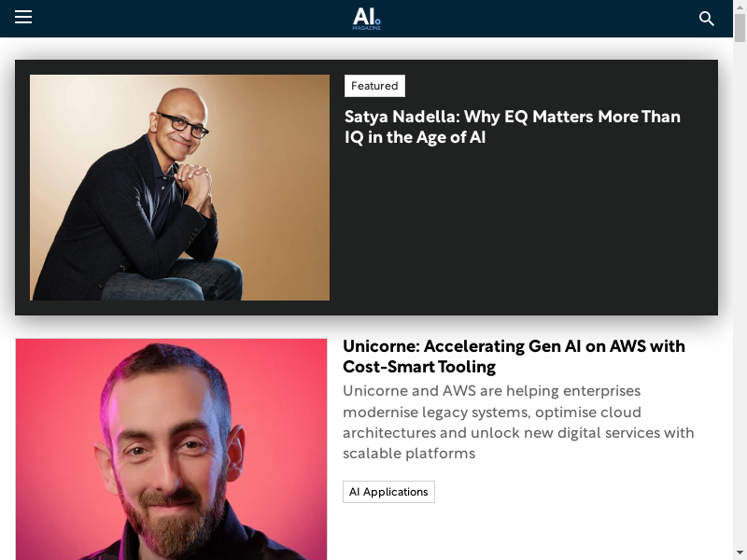
Task: Open the hamburger navigation menu
Action: point(22,17)
